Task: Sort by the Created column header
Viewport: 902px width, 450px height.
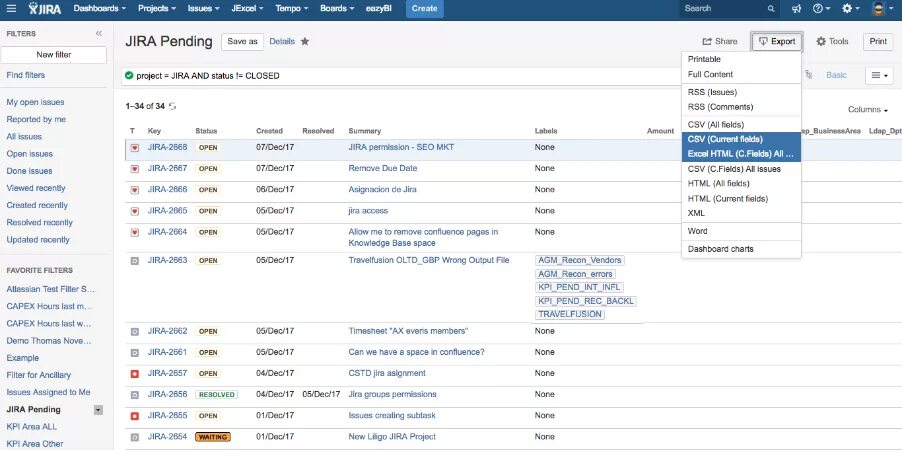Action: tap(269, 131)
